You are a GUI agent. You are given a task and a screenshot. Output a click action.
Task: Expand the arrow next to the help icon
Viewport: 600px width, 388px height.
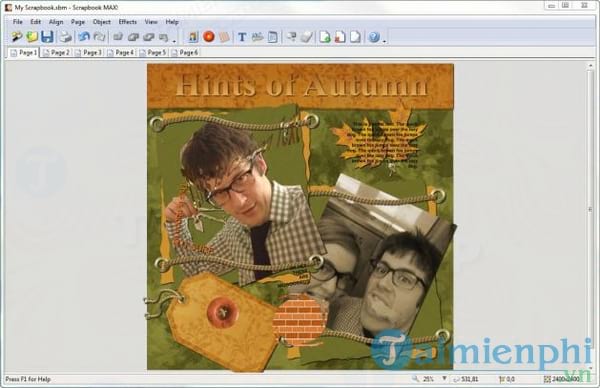point(384,41)
